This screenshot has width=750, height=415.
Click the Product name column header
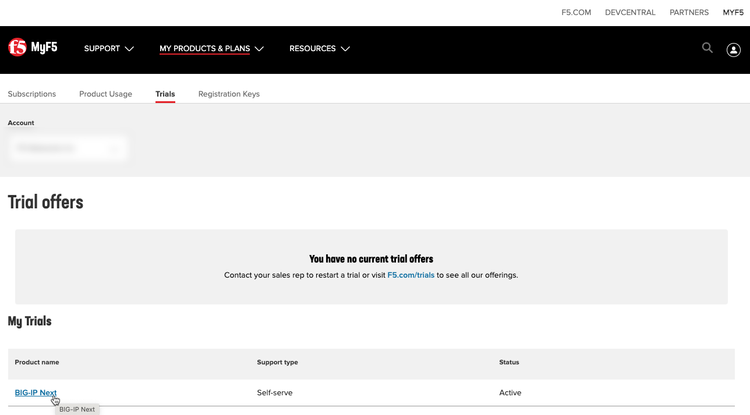click(x=37, y=362)
